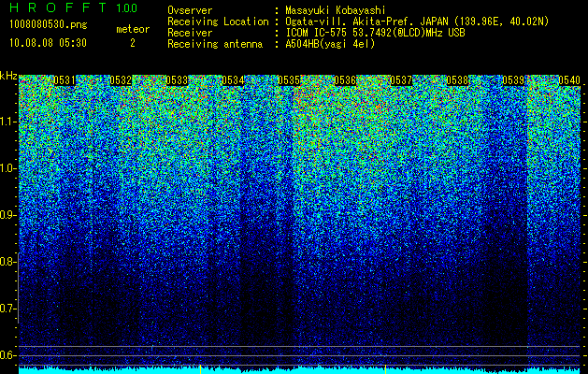Click the 1.1 kHz axis label
This screenshot has height=374, width=588.
click(x=8, y=122)
